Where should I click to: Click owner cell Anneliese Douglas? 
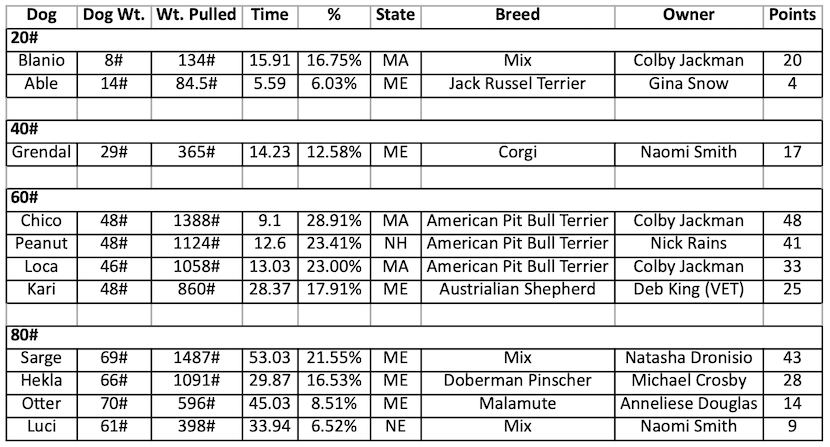click(x=689, y=403)
